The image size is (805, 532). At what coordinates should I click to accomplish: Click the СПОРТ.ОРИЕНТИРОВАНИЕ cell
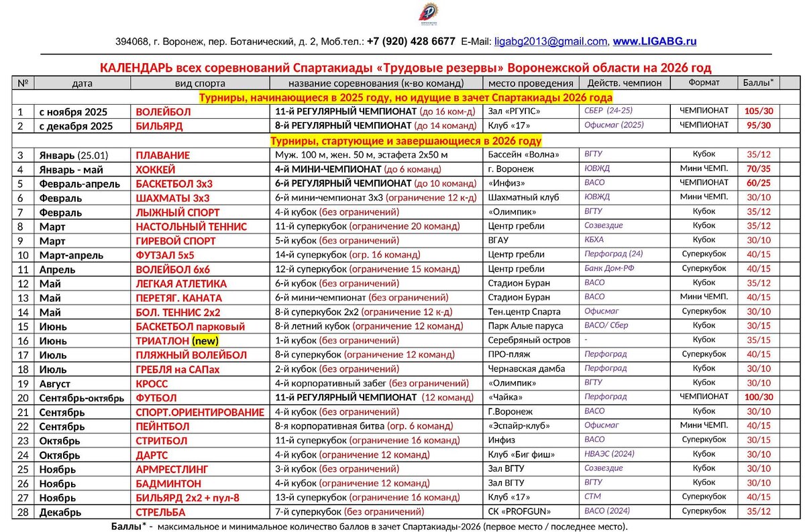coord(200,411)
